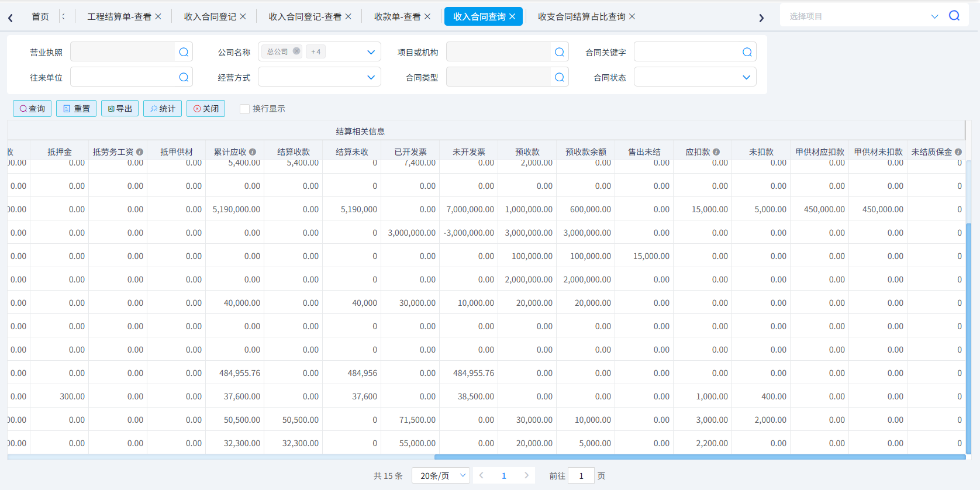Click the 关闭 button

206,109
